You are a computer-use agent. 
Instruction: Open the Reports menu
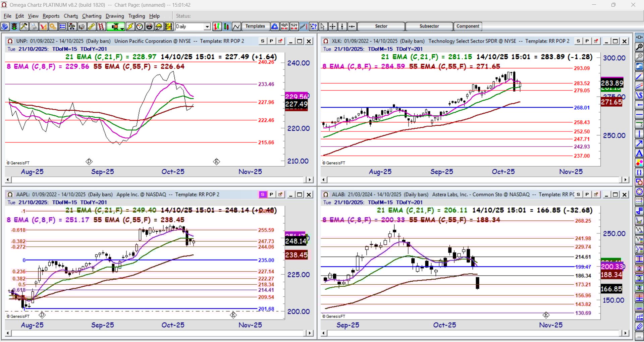(x=51, y=16)
